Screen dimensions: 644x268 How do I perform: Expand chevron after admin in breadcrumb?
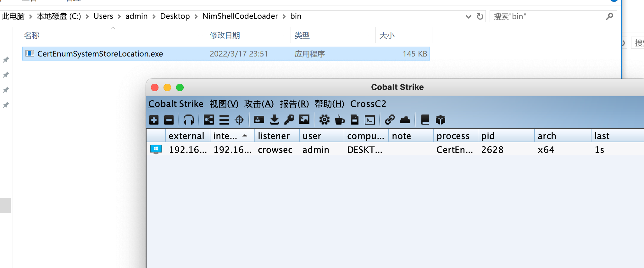click(x=154, y=16)
